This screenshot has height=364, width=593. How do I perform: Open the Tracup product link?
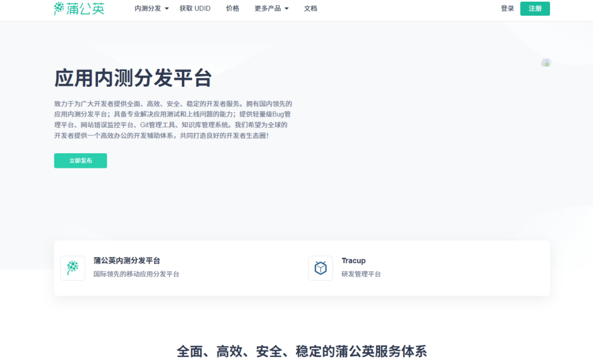point(353,260)
